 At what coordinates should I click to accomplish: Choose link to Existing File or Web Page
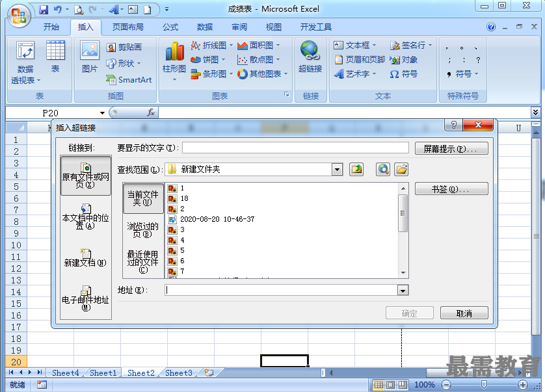point(86,176)
